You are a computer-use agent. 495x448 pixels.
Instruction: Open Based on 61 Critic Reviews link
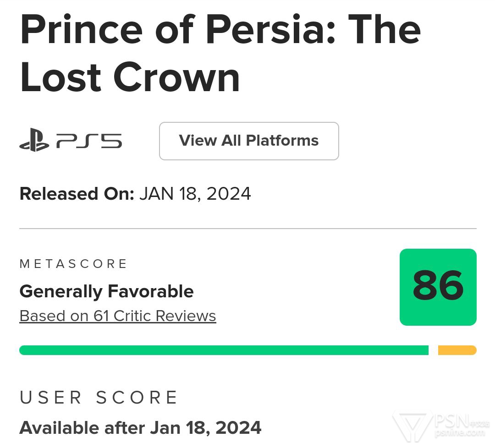click(x=118, y=316)
